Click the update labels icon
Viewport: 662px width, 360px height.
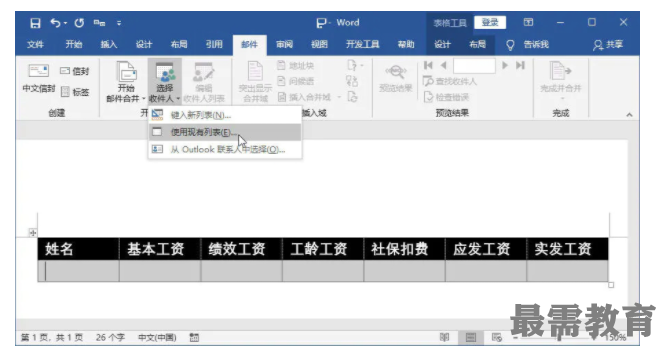[352, 97]
